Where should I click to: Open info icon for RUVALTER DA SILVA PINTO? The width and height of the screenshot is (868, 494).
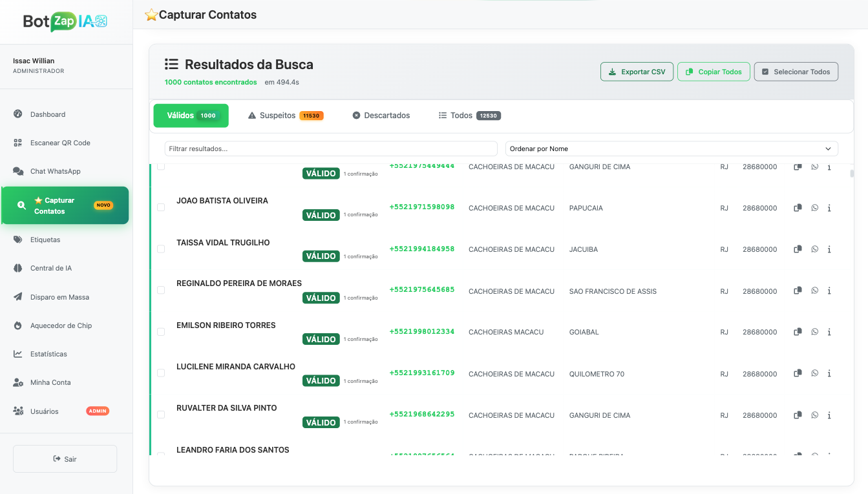tap(829, 415)
